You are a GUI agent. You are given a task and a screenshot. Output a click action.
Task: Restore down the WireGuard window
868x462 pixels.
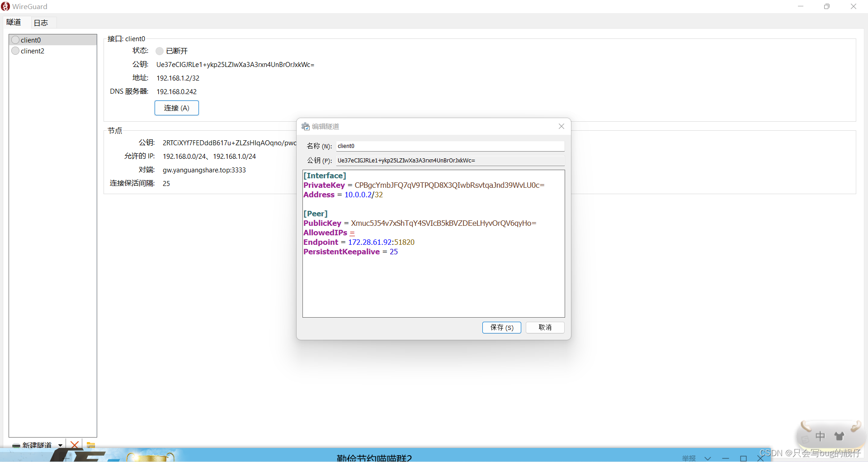827,6
